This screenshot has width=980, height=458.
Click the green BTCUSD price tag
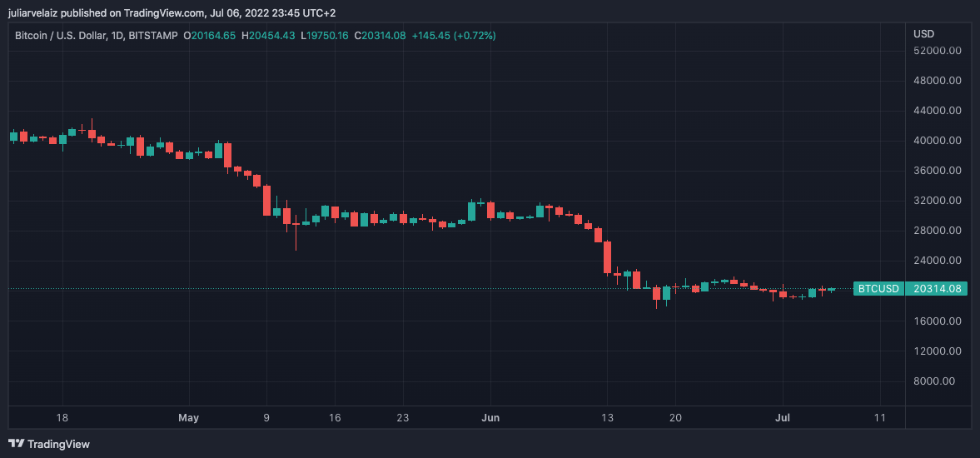(x=878, y=289)
